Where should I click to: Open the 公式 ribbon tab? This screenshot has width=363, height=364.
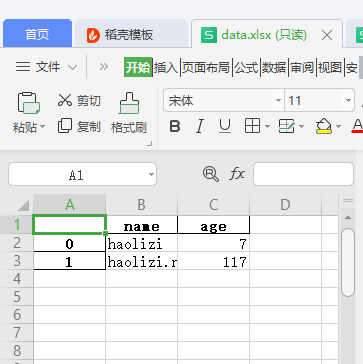click(x=246, y=67)
